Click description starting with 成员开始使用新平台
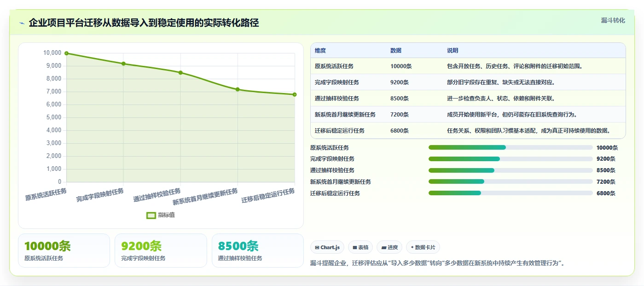Viewport: 644px width, 286px height. click(512, 115)
